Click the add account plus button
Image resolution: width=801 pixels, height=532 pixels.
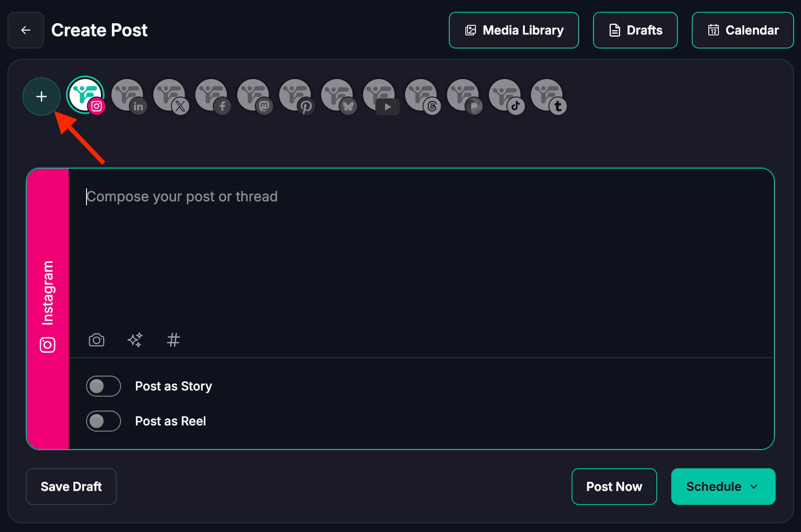[x=42, y=97]
